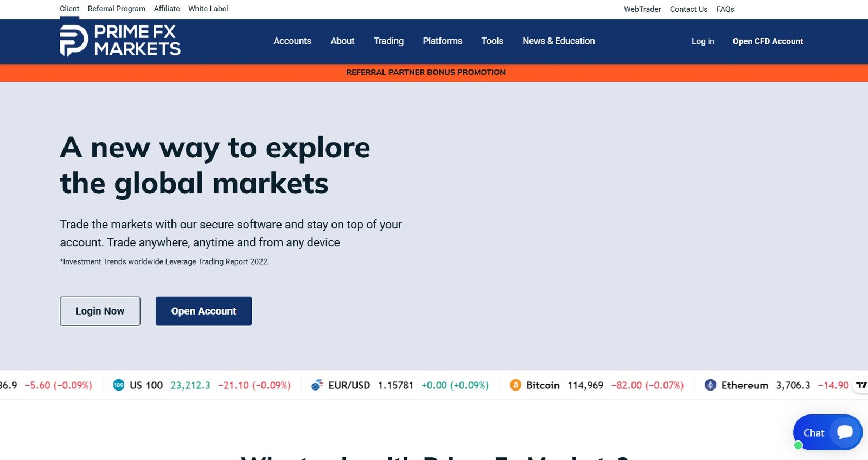
Task: Click US 100 change −21.10 (−0.09%)
Action: click(254, 385)
